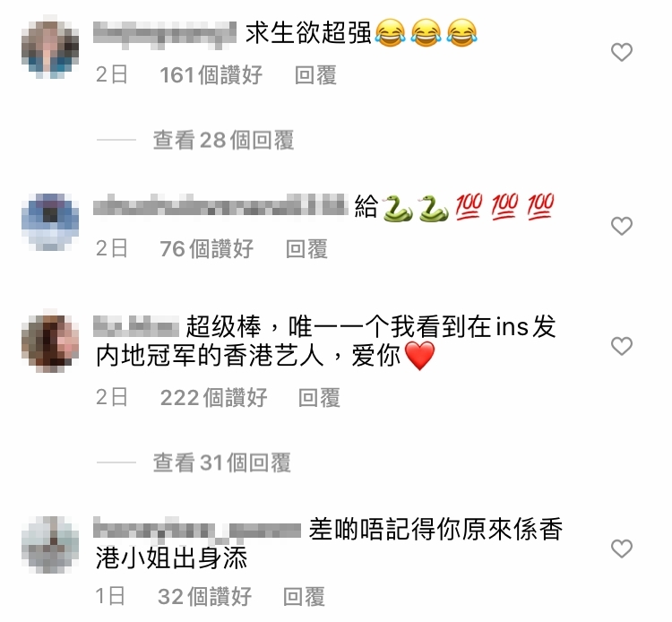Screen dimensions: 672x622
Task: Open avatar of 求生欲超强 commenter
Action: coord(50,47)
